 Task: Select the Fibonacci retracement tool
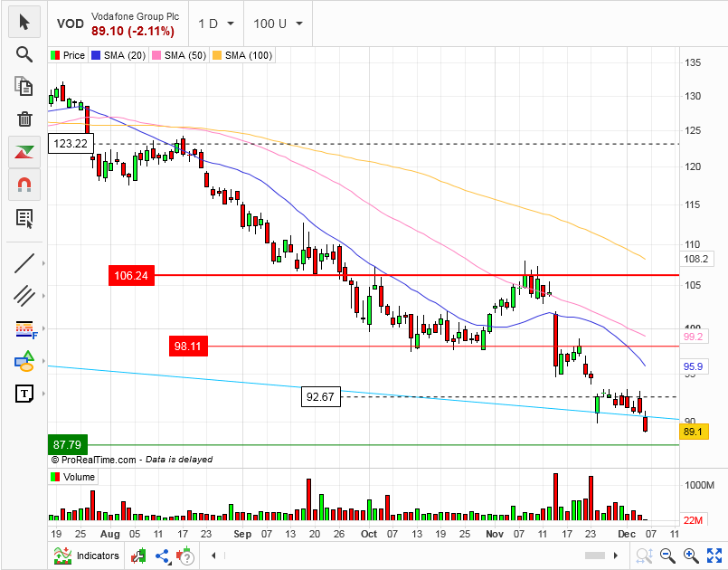tap(26, 329)
